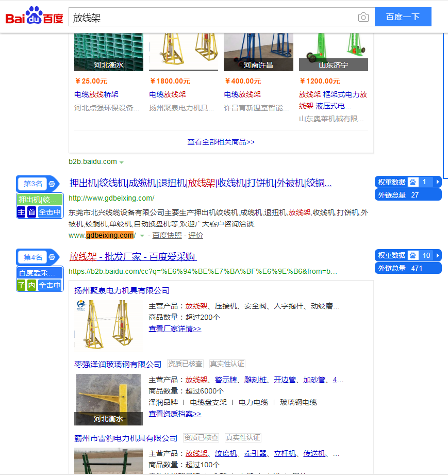The height and width of the screenshot is (476, 448).
Task: Click 开边管 product link
Action: (285, 380)
